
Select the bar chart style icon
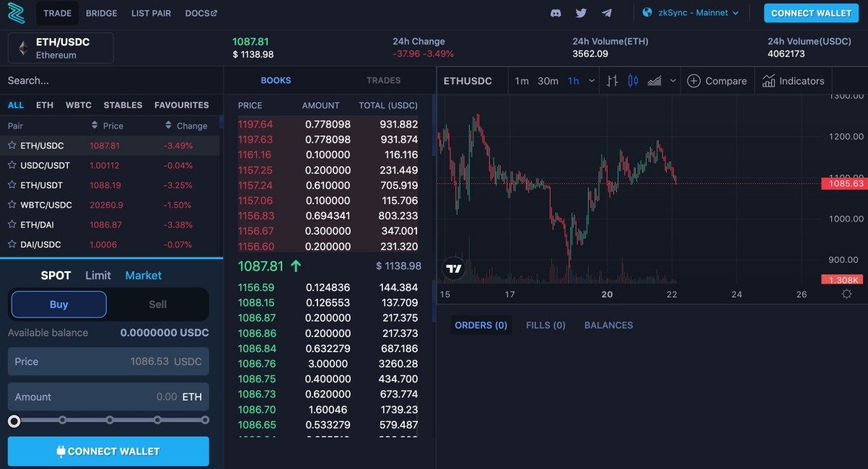point(612,81)
